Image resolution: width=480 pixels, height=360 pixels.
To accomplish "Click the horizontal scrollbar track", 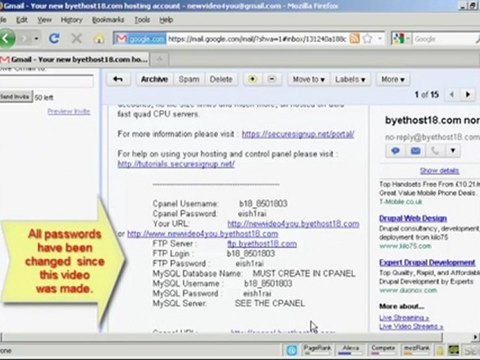I will (221, 337).
